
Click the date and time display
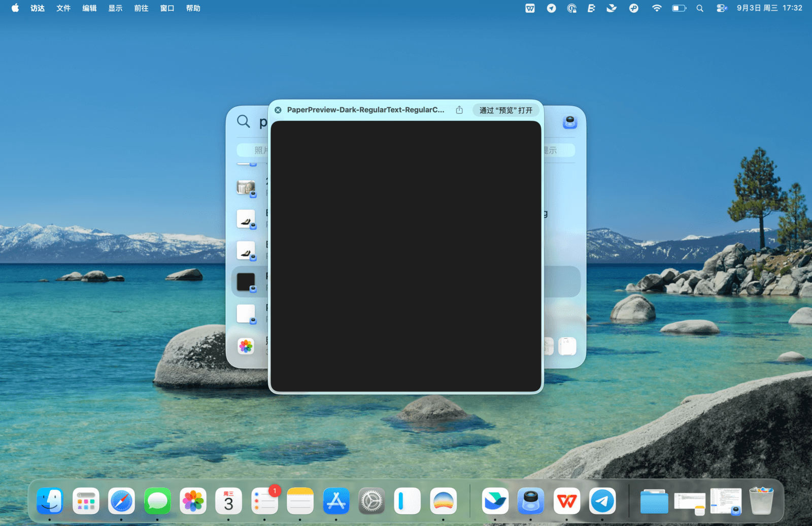tap(769, 8)
